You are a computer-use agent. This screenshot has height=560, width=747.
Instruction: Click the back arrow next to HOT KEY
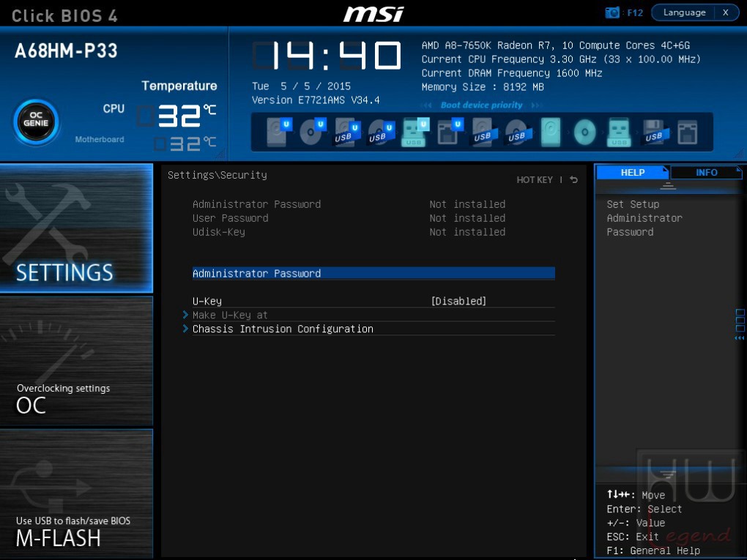point(574,179)
